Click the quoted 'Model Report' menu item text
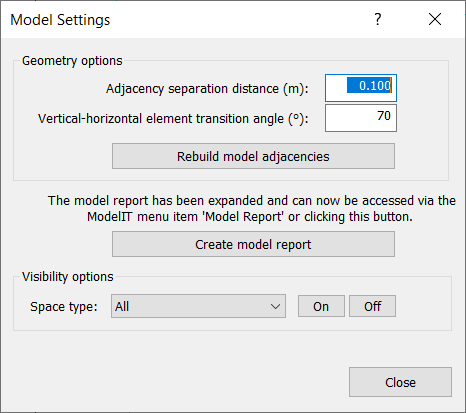The image size is (466, 413). pyautogui.click(x=243, y=217)
